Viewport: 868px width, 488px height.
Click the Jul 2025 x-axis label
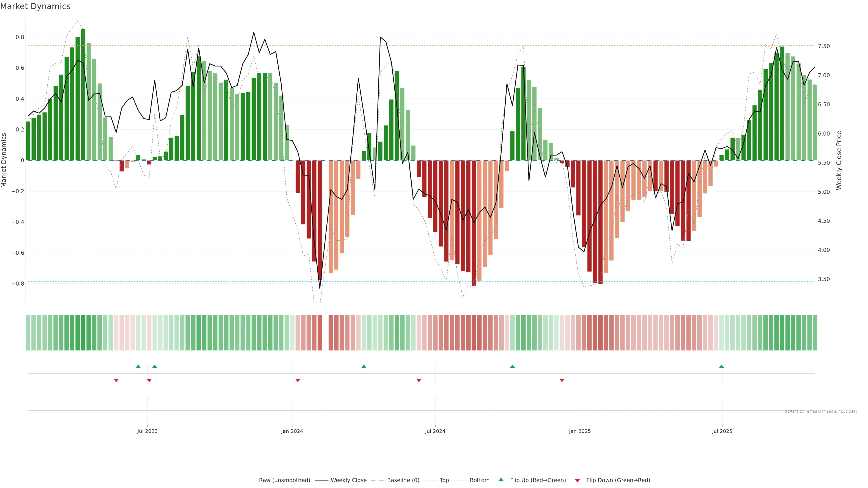tap(722, 431)
